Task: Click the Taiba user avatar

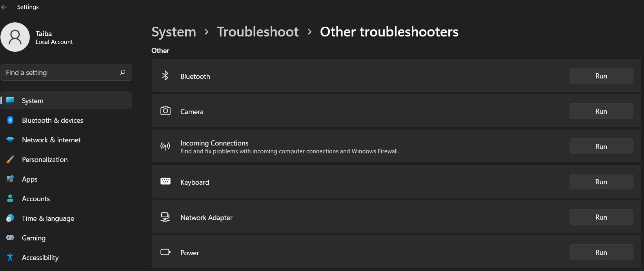Action: tap(15, 36)
